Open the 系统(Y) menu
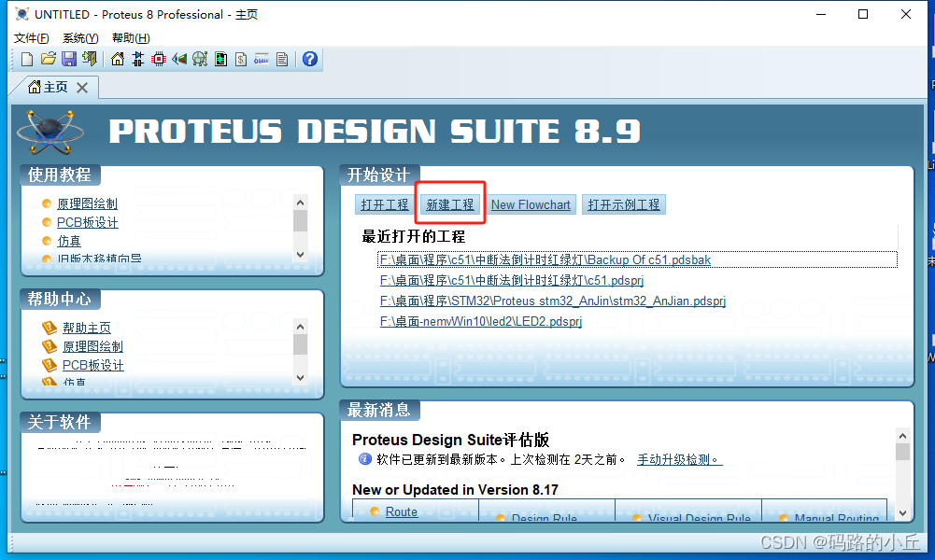Image resolution: width=935 pixels, height=560 pixels. tap(80, 38)
